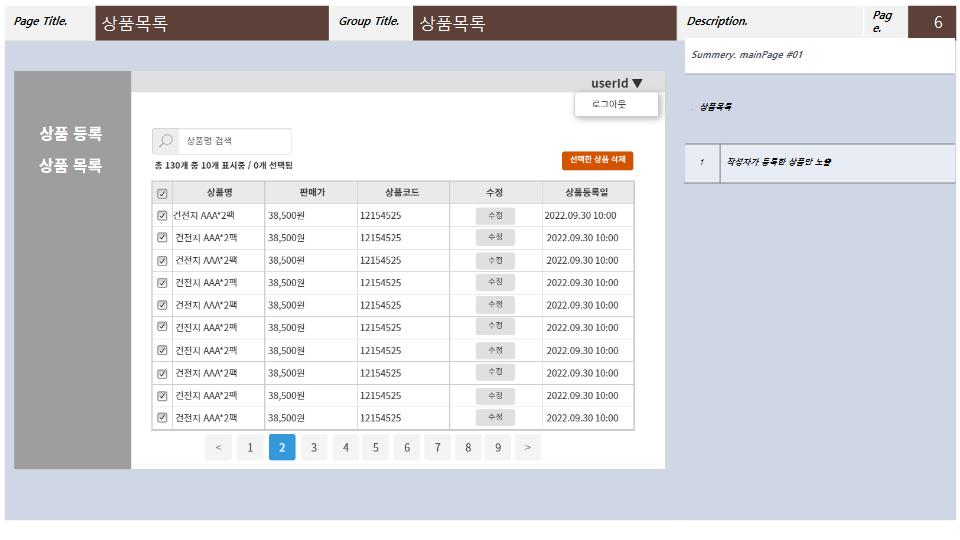Screen dimensions: 960x540
Task: Click the 상품등록일 column header
Action: point(587,192)
